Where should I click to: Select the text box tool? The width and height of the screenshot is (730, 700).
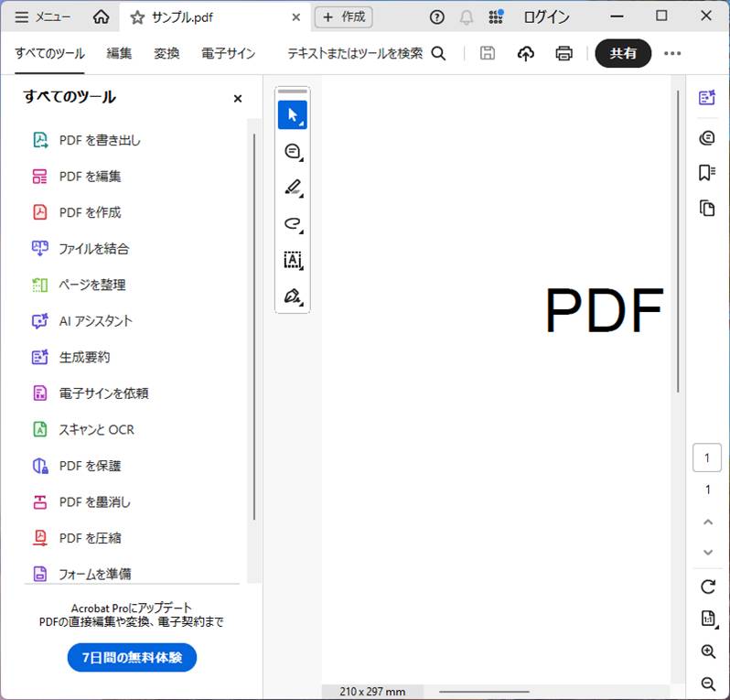coord(293,260)
